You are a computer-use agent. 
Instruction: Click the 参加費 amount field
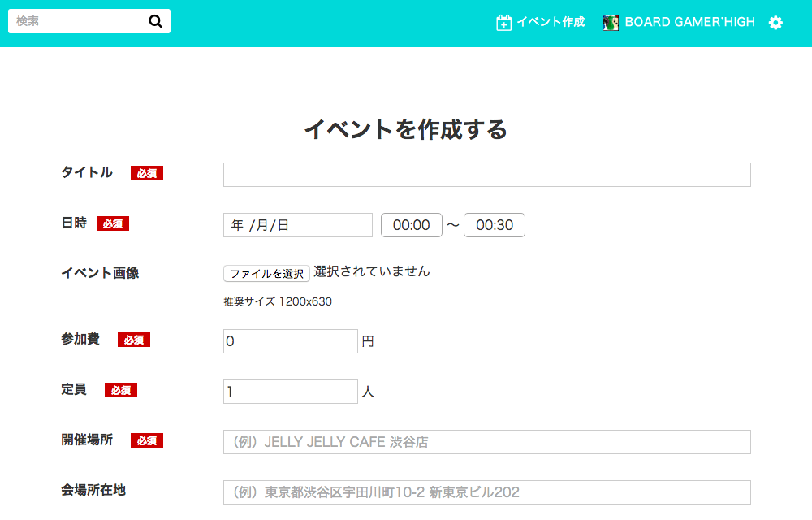(290, 341)
